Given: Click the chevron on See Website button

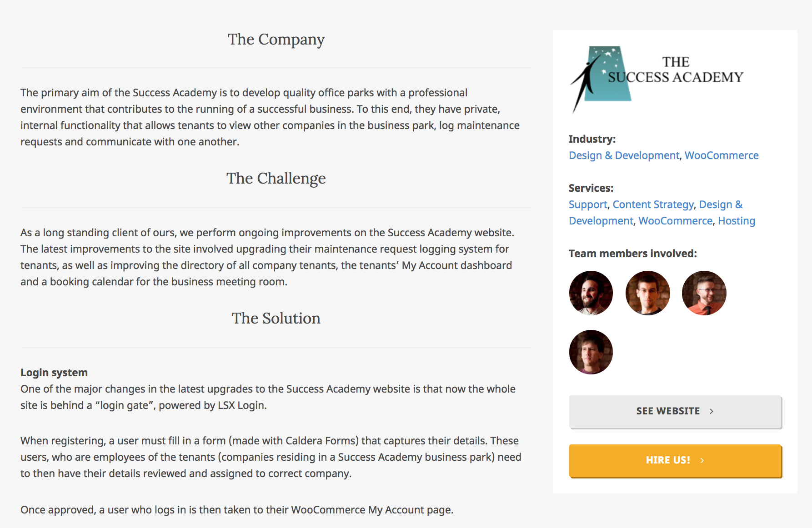Looking at the screenshot, I should (x=712, y=411).
